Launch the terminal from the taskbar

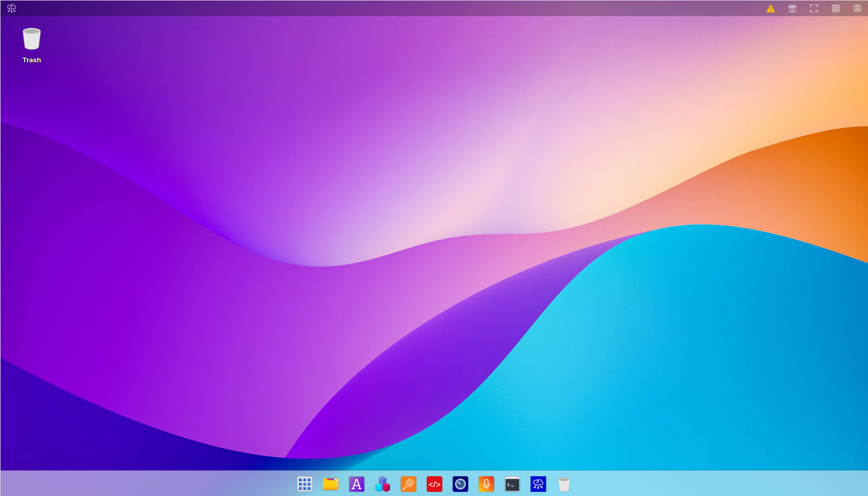(512, 484)
